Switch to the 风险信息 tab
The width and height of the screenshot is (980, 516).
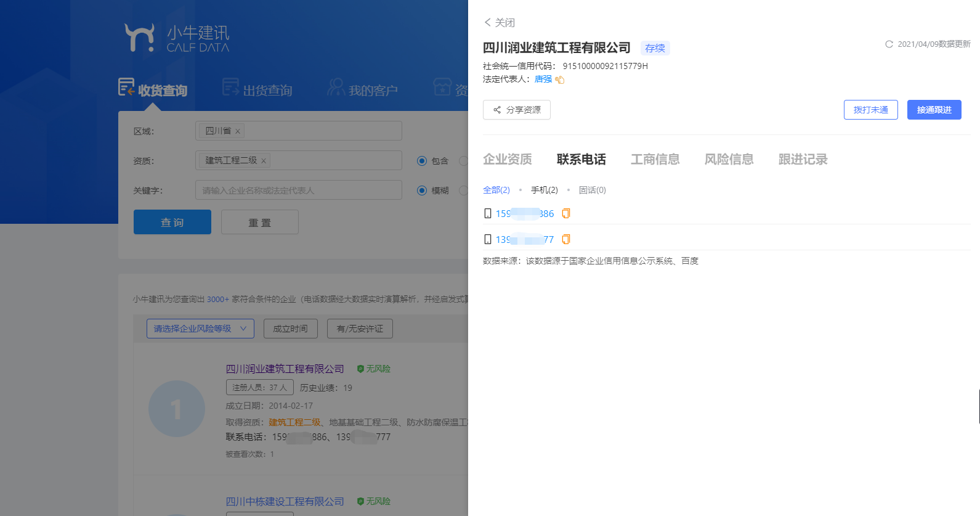pyautogui.click(x=729, y=159)
